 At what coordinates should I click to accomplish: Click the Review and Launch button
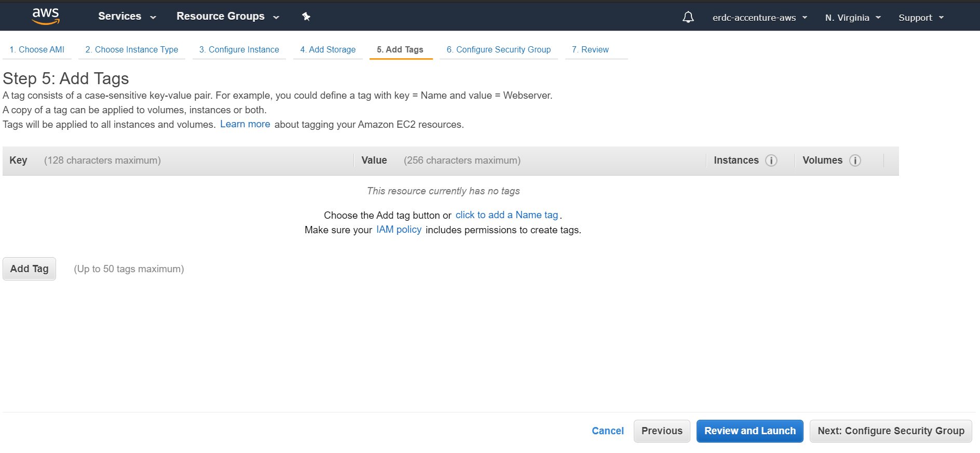point(750,431)
